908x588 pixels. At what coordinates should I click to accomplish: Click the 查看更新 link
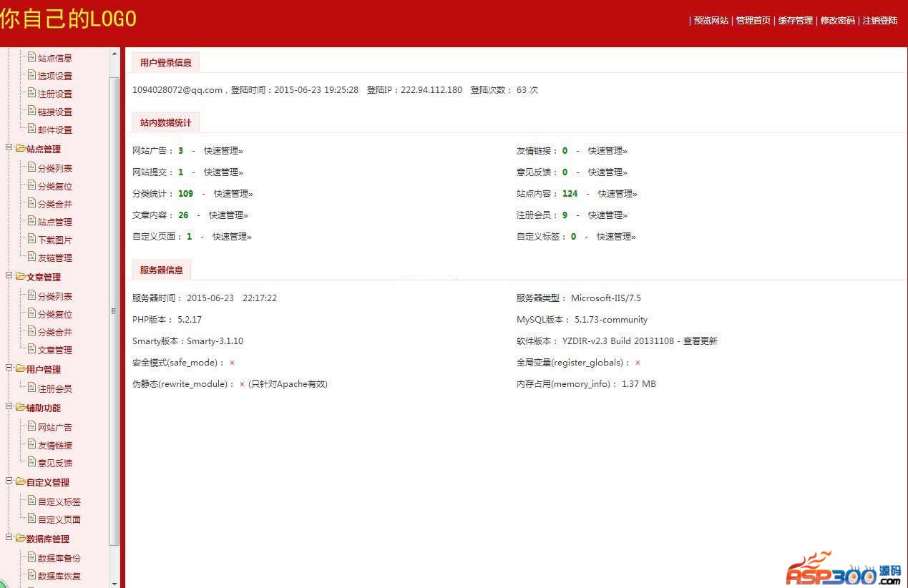(700, 341)
